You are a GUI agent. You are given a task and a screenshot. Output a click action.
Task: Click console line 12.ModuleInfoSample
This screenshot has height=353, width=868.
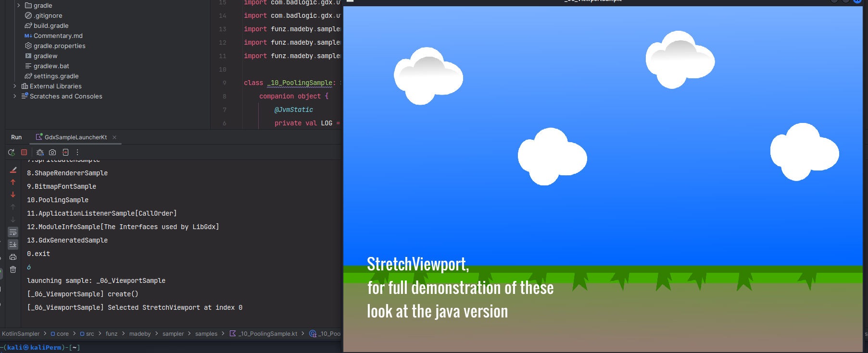click(123, 227)
